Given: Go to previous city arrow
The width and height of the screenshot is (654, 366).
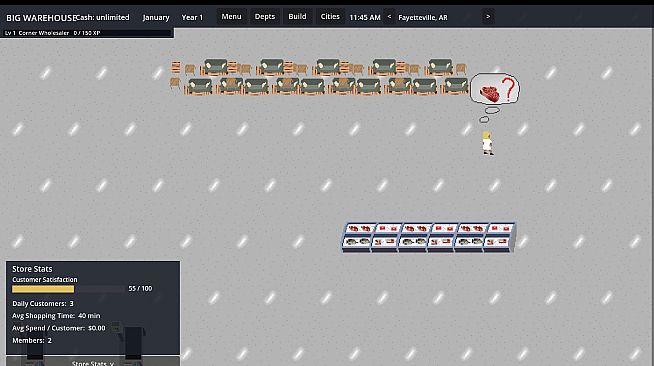Looking at the screenshot, I should tap(389, 17).
